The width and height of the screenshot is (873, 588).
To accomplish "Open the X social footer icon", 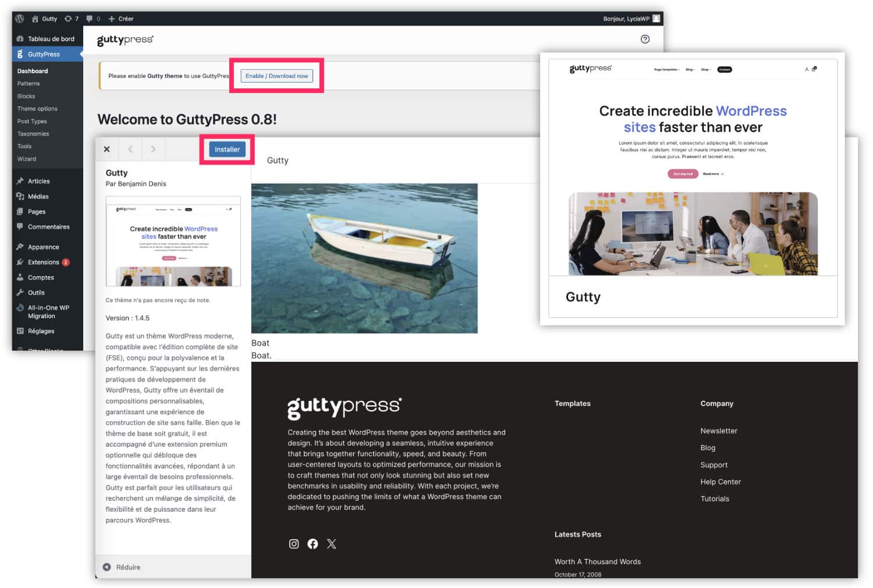I will [331, 544].
